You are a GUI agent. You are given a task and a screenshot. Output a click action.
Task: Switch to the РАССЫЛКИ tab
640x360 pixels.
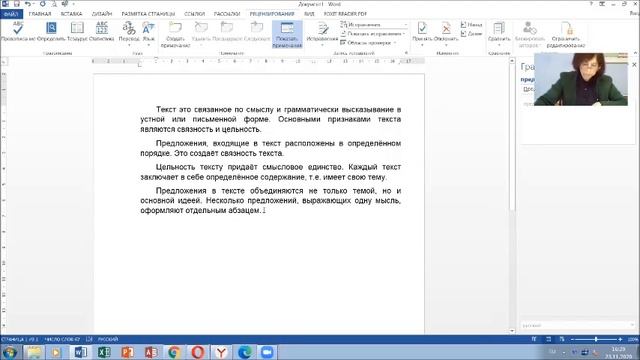pos(227,14)
